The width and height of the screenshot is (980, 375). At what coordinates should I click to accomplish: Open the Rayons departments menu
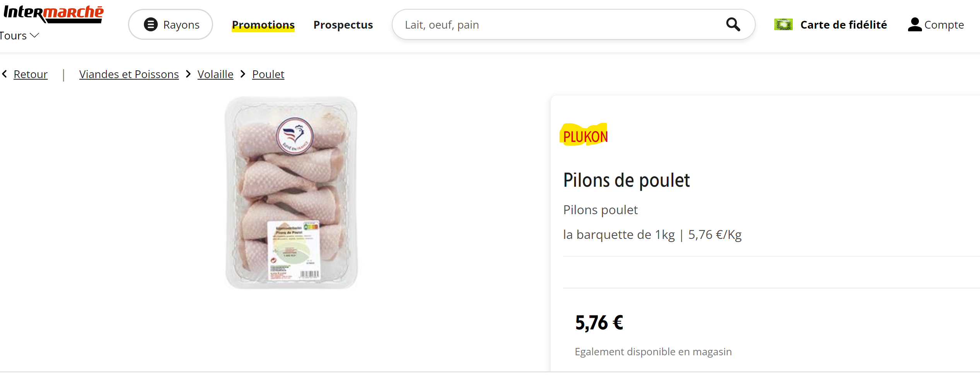[171, 24]
